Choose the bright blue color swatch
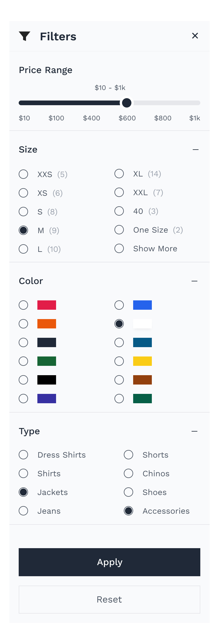The image size is (219, 644). click(x=142, y=305)
